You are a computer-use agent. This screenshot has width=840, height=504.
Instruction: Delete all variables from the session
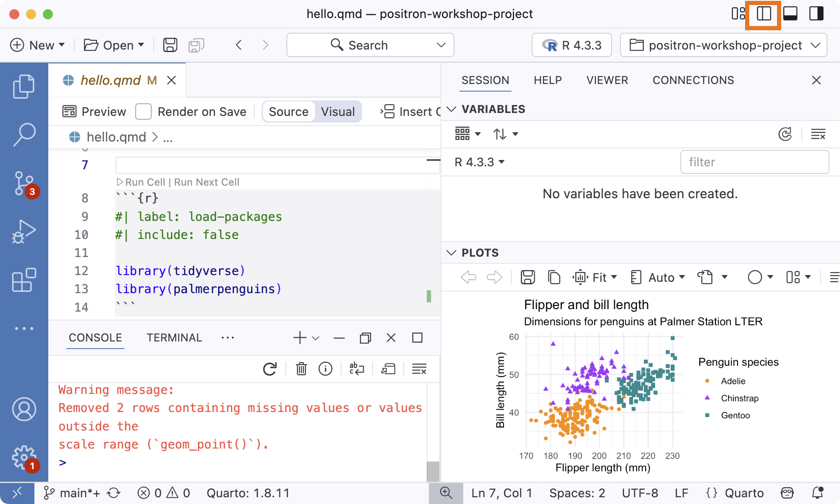tap(818, 134)
